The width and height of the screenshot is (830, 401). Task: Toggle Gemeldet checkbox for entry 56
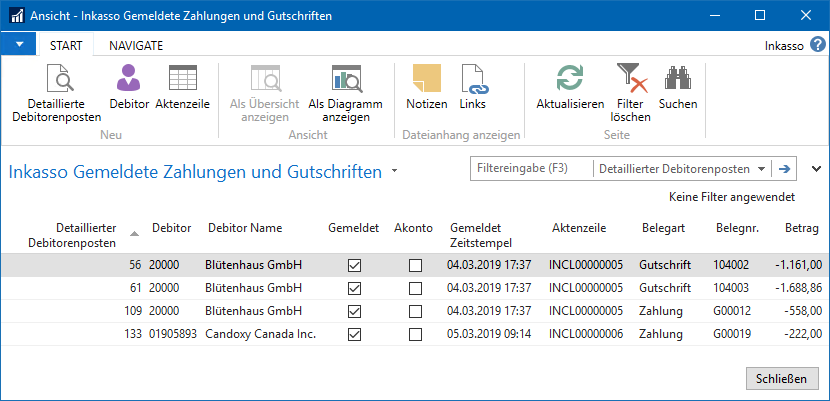[x=355, y=266]
